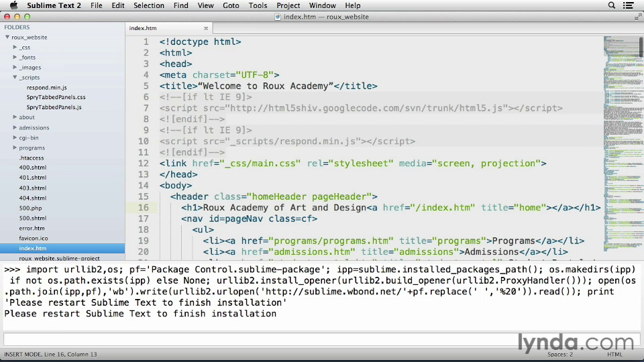Open 404.shtml in sidebar
Viewport: 644px width, 362px height.
click(x=32, y=198)
